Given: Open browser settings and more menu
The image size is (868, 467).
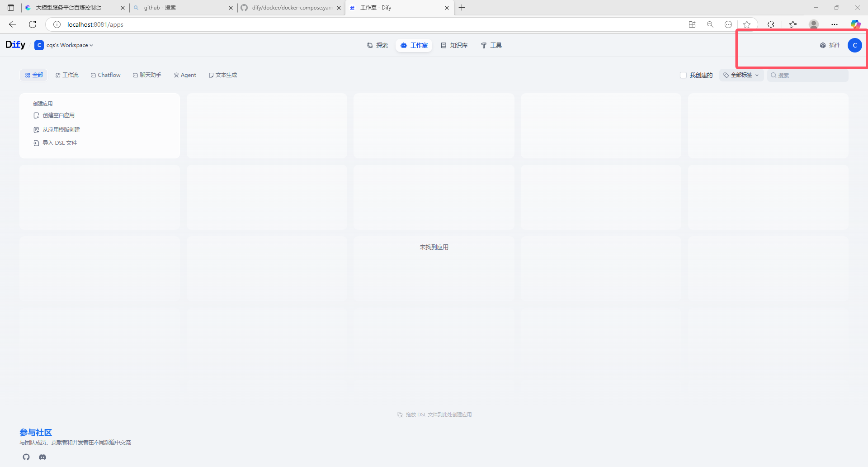Looking at the screenshot, I should [835, 24].
